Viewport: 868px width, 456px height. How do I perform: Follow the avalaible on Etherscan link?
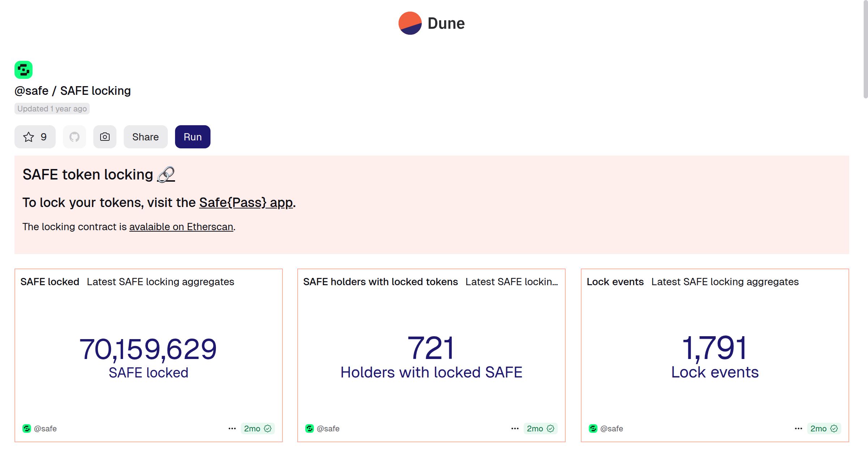pos(181,227)
